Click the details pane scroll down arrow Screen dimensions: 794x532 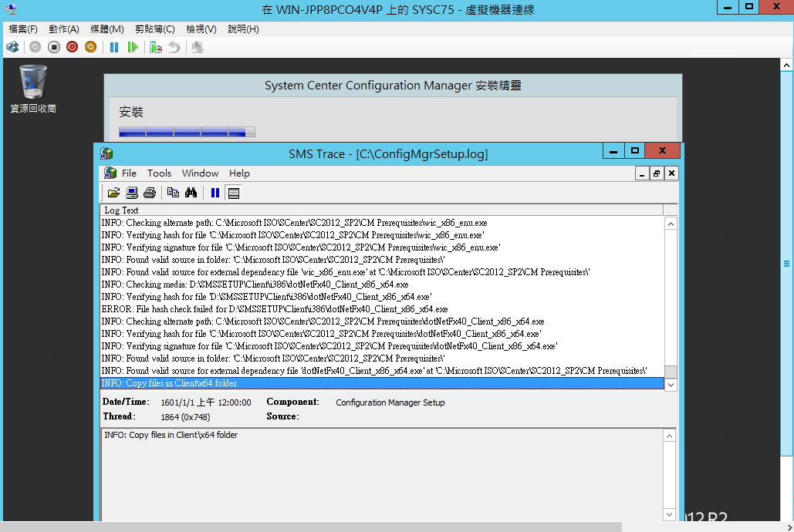click(669, 514)
